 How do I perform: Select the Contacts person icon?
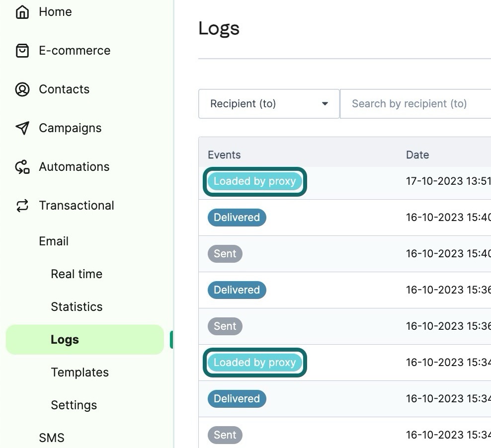pyautogui.click(x=22, y=89)
